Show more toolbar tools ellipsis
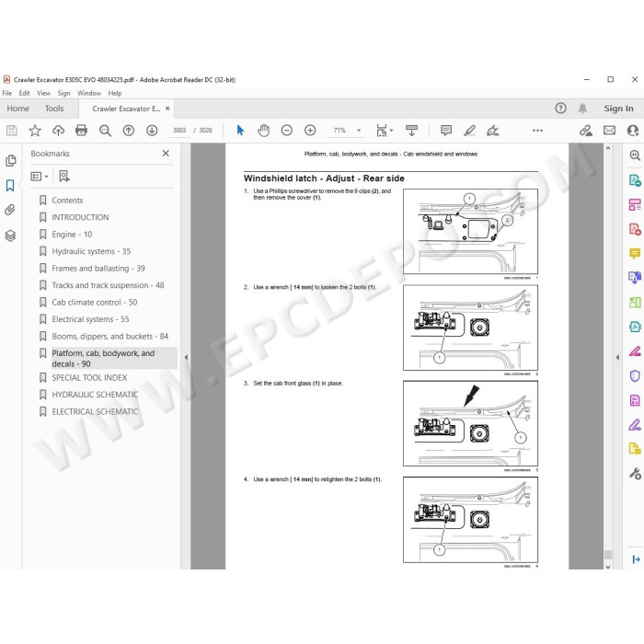 [537, 131]
